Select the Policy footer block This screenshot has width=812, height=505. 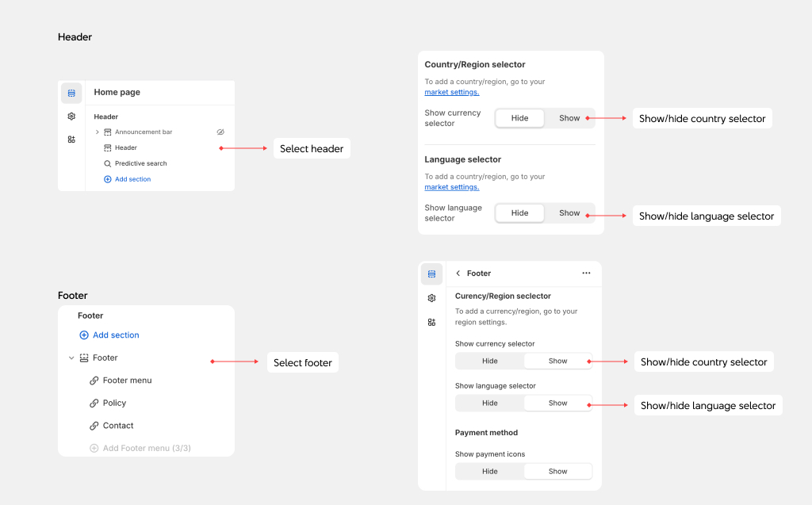coord(114,404)
